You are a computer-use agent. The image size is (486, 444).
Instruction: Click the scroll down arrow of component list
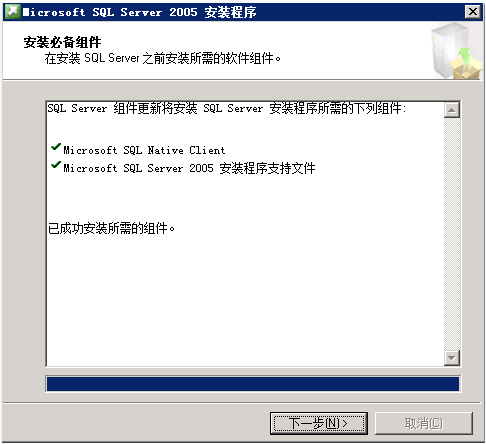tap(452, 358)
